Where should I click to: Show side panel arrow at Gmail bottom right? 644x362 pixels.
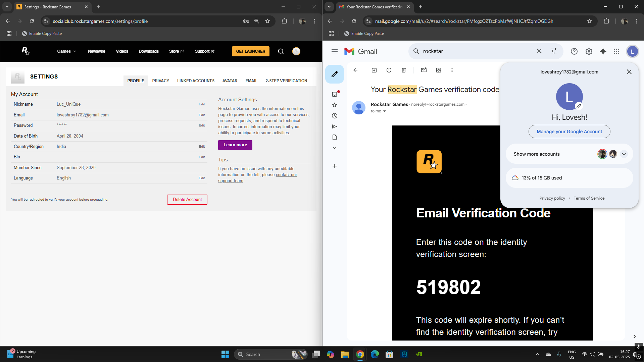(634, 337)
